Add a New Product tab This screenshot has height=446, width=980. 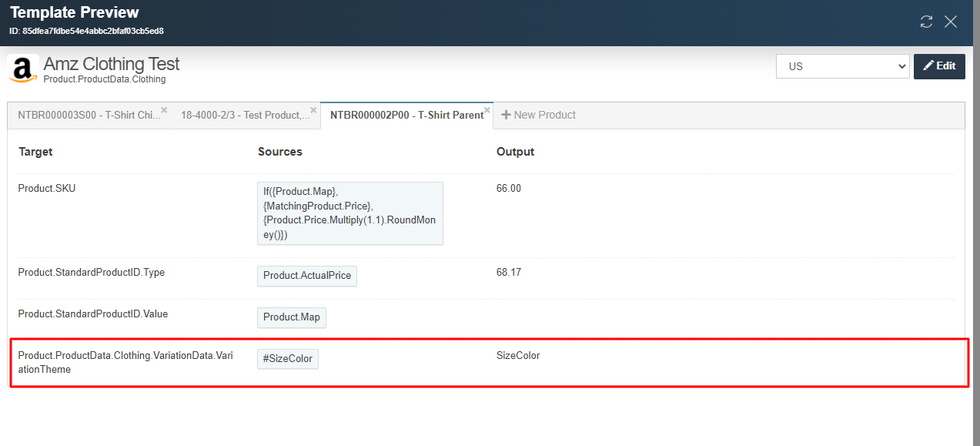pyautogui.click(x=538, y=116)
